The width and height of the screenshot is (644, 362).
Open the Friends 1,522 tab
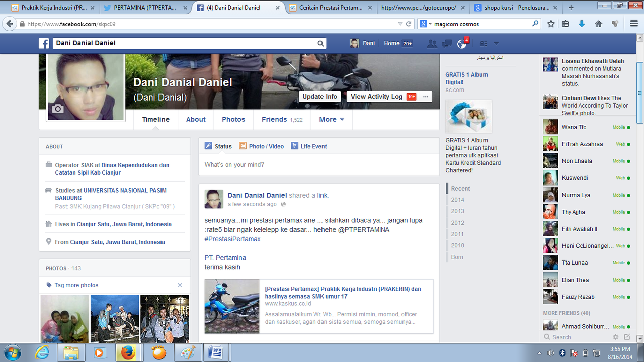tap(282, 119)
